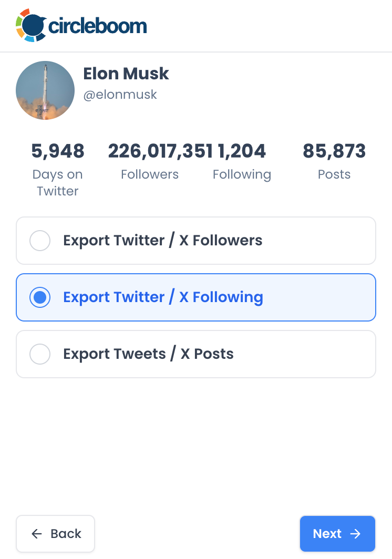Select the Export Twitter / X Followers option
Viewport: 392px width, 559px height.
195,241
